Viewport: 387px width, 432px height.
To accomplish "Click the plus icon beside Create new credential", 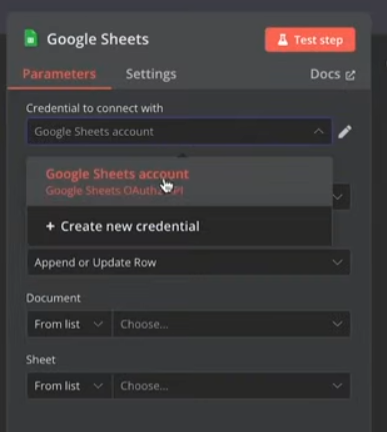I will click(50, 226).
